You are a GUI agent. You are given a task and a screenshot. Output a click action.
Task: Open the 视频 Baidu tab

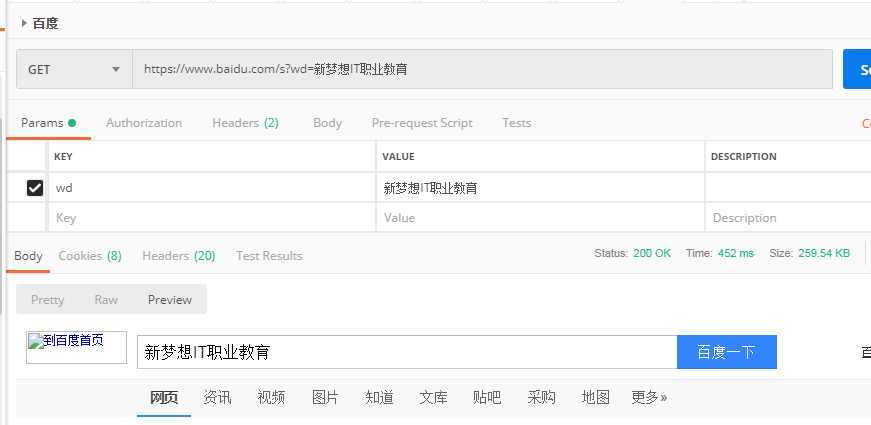271,398
